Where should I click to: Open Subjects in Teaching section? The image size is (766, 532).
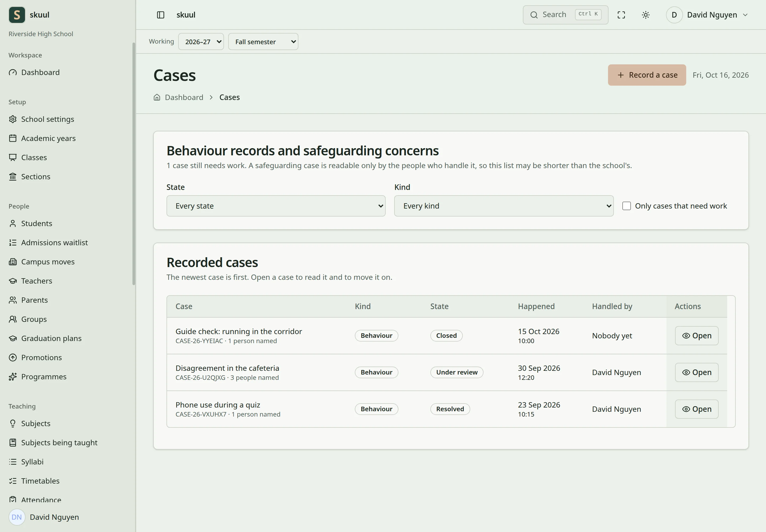point(29,423)
